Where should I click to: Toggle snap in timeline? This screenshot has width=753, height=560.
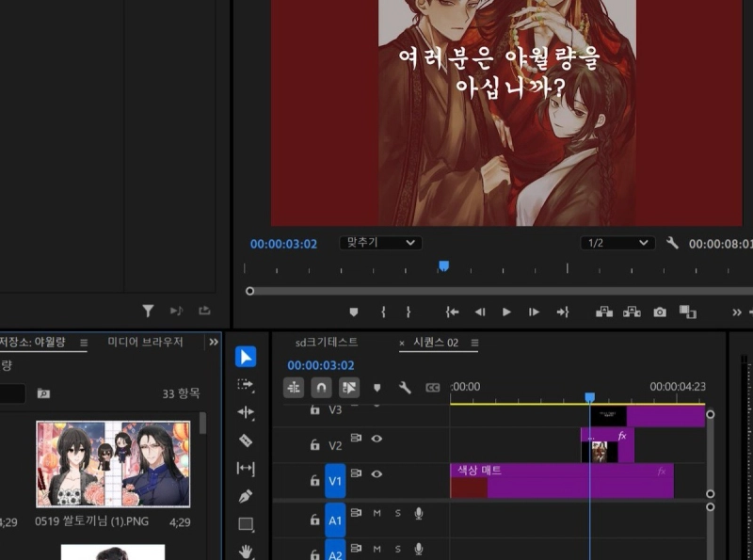coord(321,388)
